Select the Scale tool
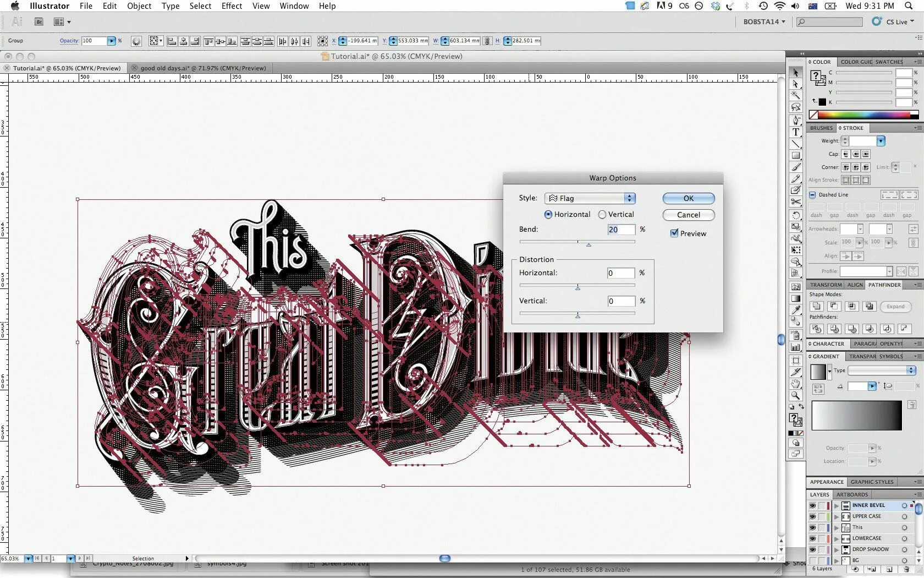 795,227
